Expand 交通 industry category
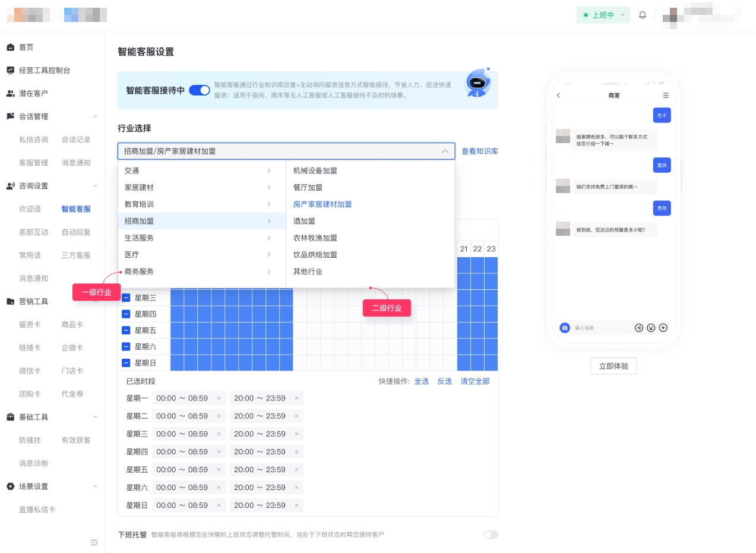Image resolution: width=756 pixels, height=553 pixels. [202, 170]
